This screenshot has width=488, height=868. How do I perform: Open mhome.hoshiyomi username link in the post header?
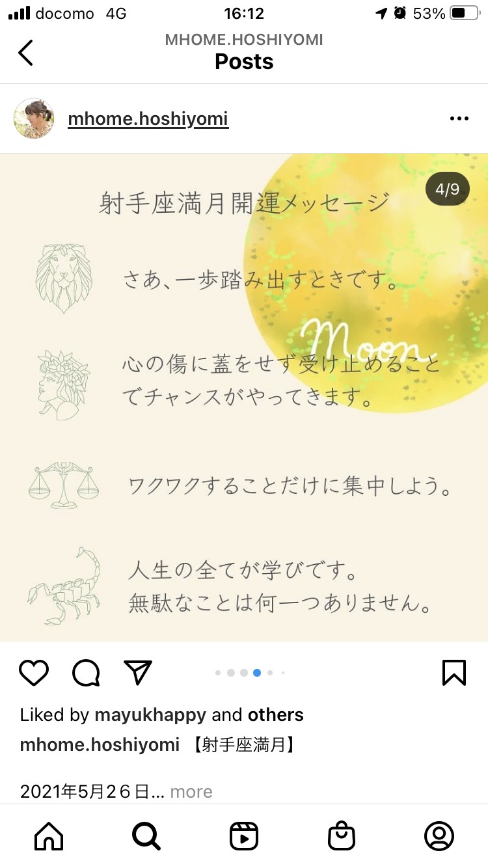148,119
